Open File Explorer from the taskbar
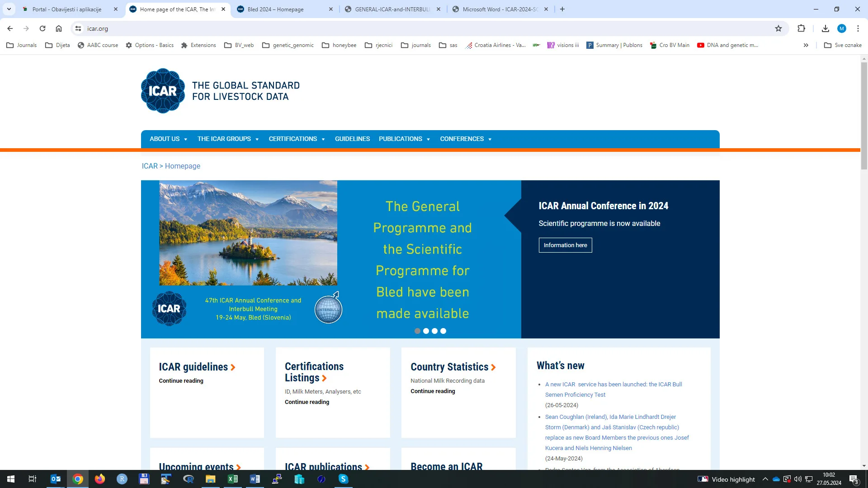868x488 pixels. pos(211,479)
